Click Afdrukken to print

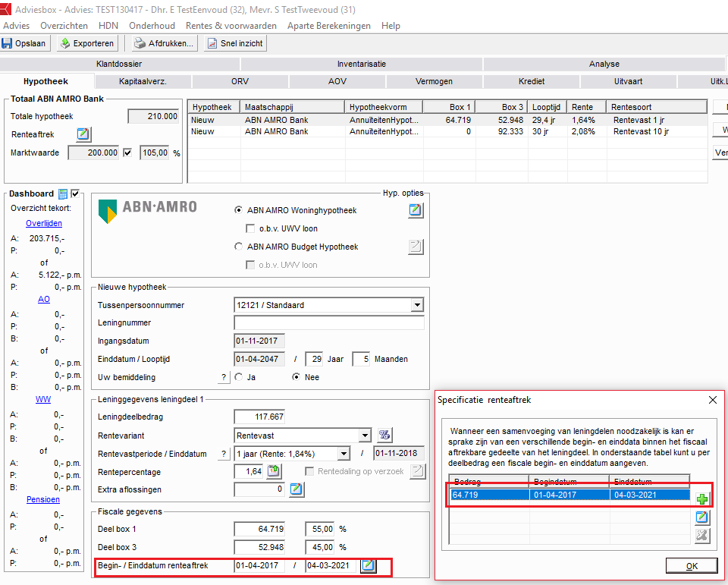[165, 43]
